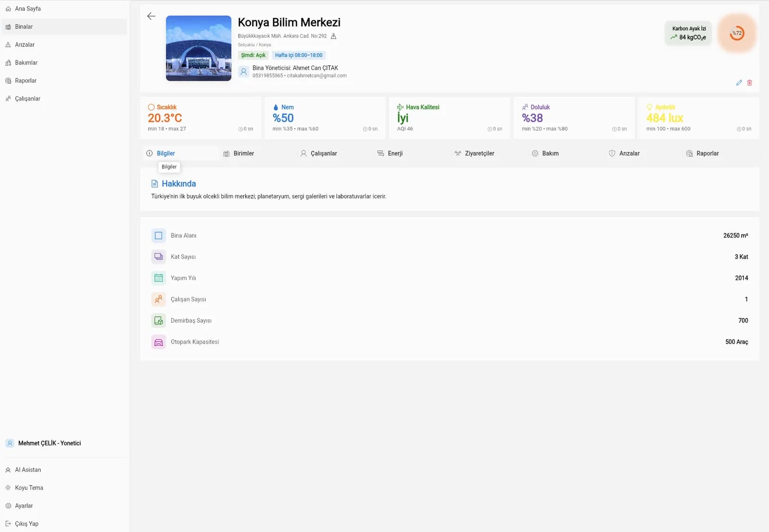Screen dimensions: 769x532
Task: Toggle the Koyu Tema dark mode
Action: coord(29,488)
